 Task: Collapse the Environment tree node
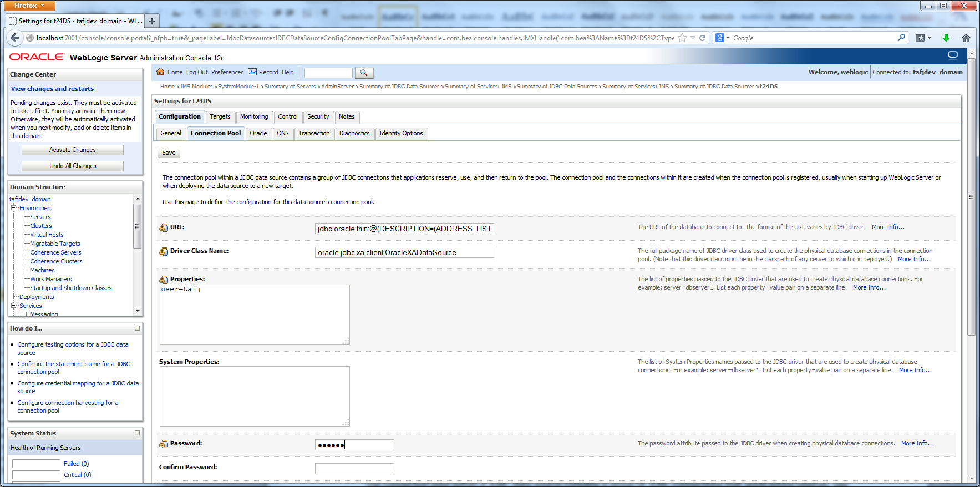tap(14, 208)
